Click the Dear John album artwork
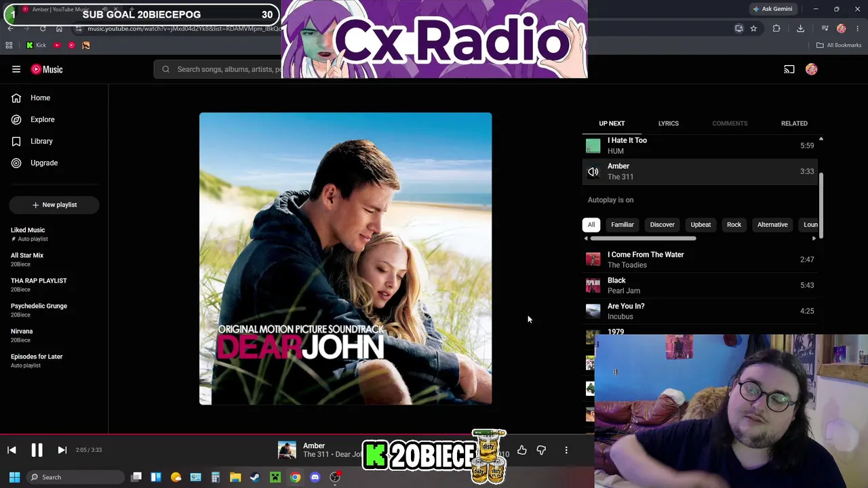The height and width of the screenshot is (488, 868). coord(345,259)
